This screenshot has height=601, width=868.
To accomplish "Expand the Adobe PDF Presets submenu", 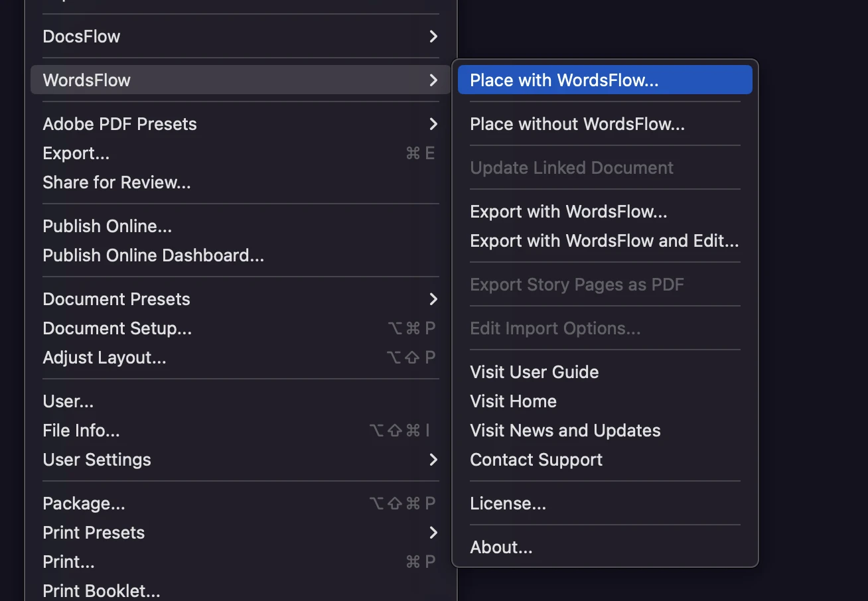I will [x=241, y=124].
